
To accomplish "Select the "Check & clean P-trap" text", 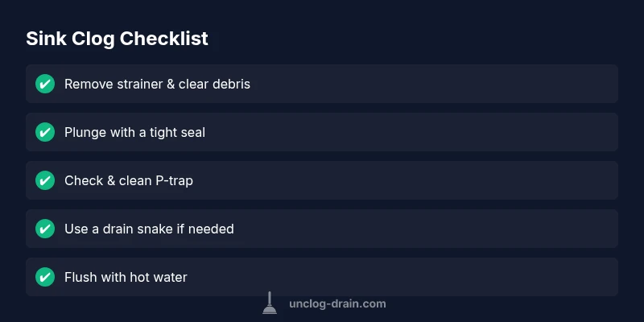I will [x=129, y=180].
